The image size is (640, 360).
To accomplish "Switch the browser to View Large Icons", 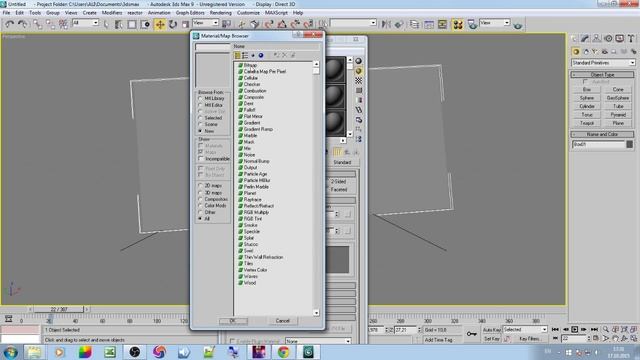I will pos(261,55).
